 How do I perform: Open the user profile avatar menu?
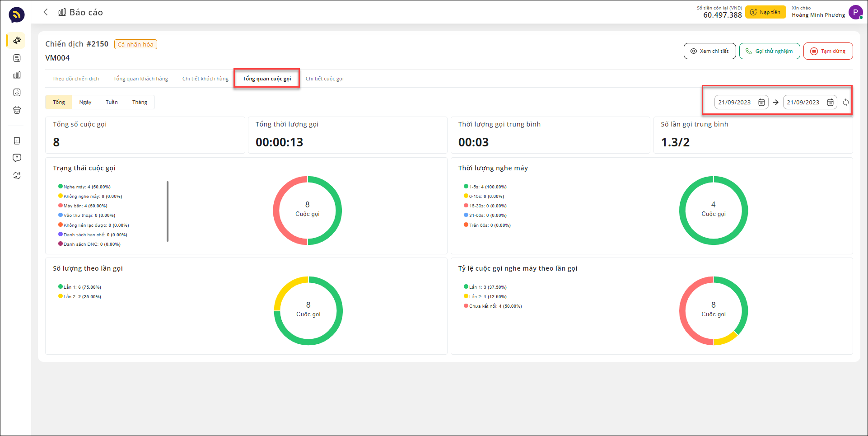click(855, 12)
